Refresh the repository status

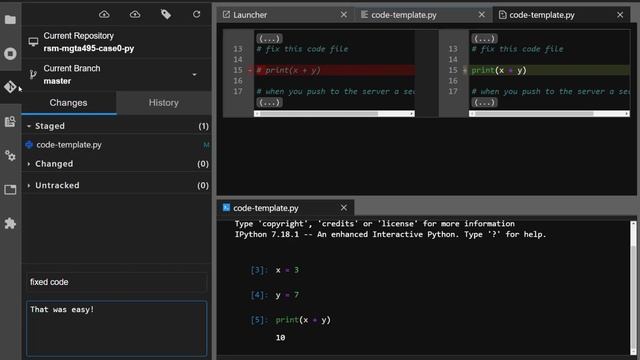[196, 14]
